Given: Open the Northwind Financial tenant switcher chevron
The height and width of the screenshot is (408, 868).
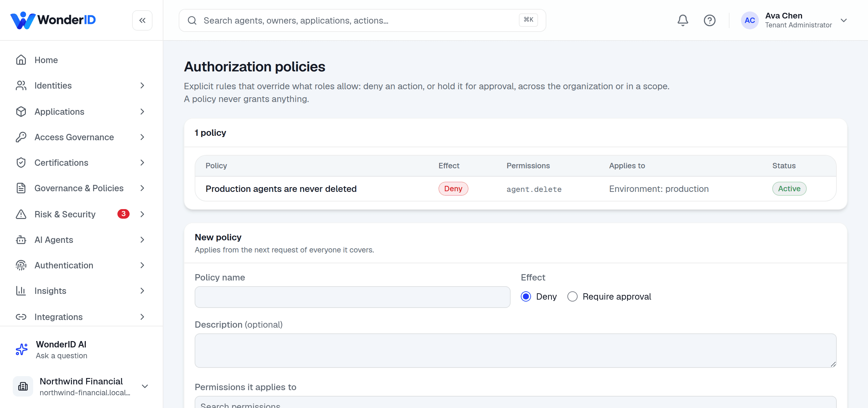Looking at the screenshot, I should [145, 386].
